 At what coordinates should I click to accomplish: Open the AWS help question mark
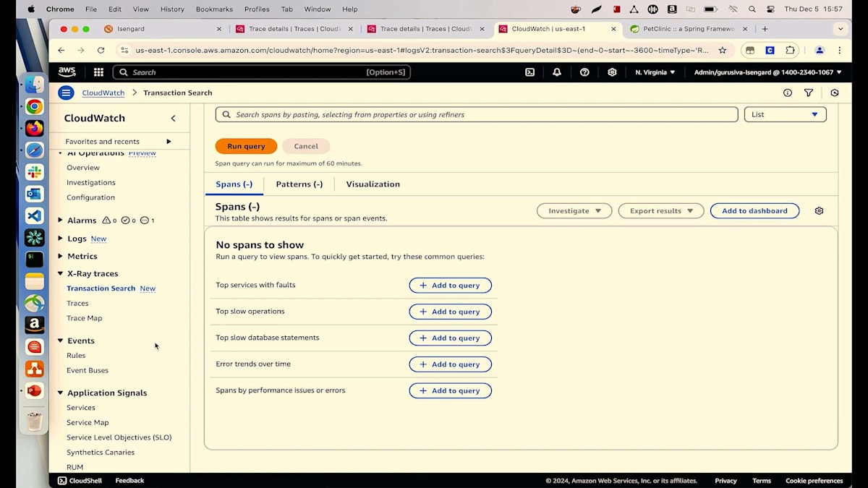click(x=584, y=72)
